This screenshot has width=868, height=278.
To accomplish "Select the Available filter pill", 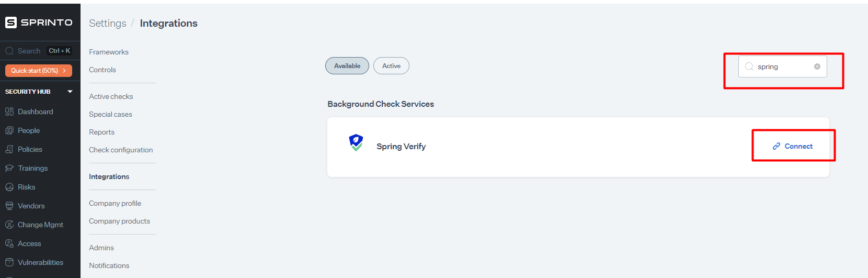I will 347,66.
